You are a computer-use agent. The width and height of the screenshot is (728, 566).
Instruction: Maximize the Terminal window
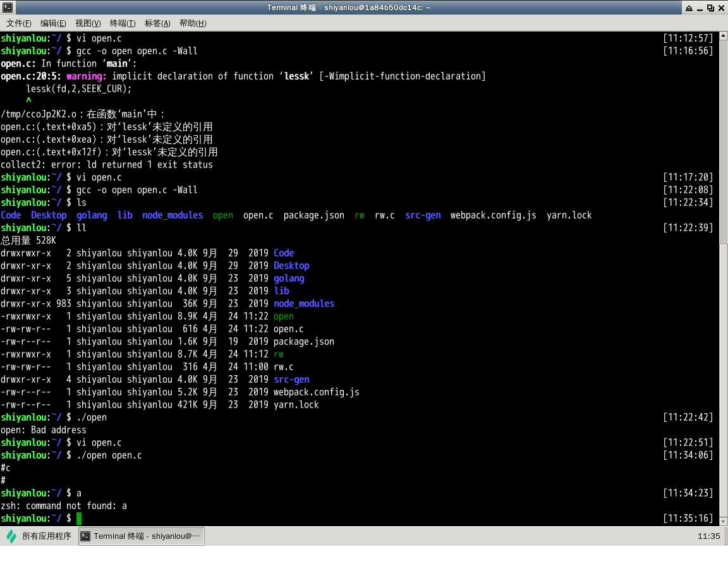[710, 8]
